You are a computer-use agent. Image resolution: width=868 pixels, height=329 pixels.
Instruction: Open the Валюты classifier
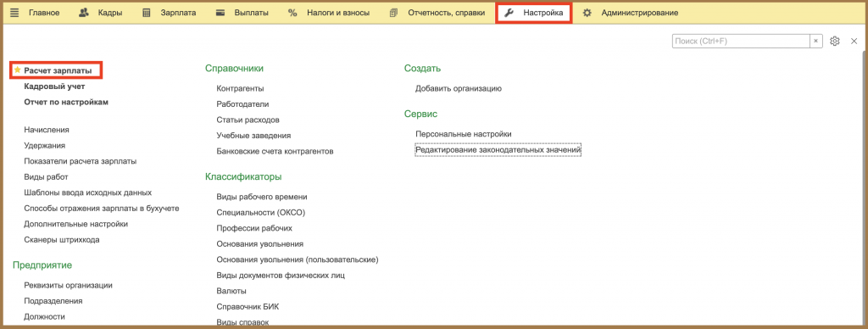[x=231, y=291]
